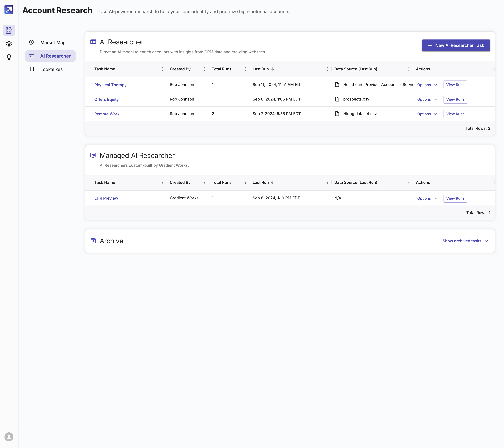Sort by Total Runs header in Managed table

(x=221, y=182)
